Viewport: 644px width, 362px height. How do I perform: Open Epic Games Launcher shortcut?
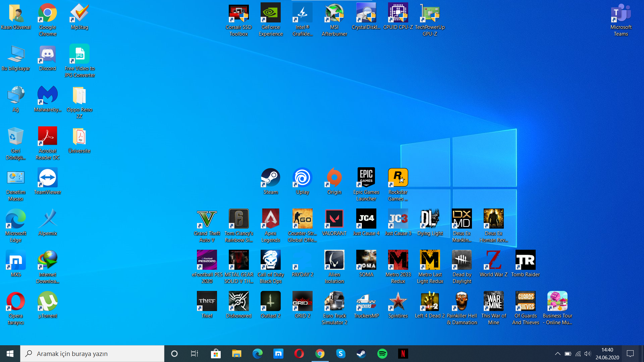(x=366, y=185)
